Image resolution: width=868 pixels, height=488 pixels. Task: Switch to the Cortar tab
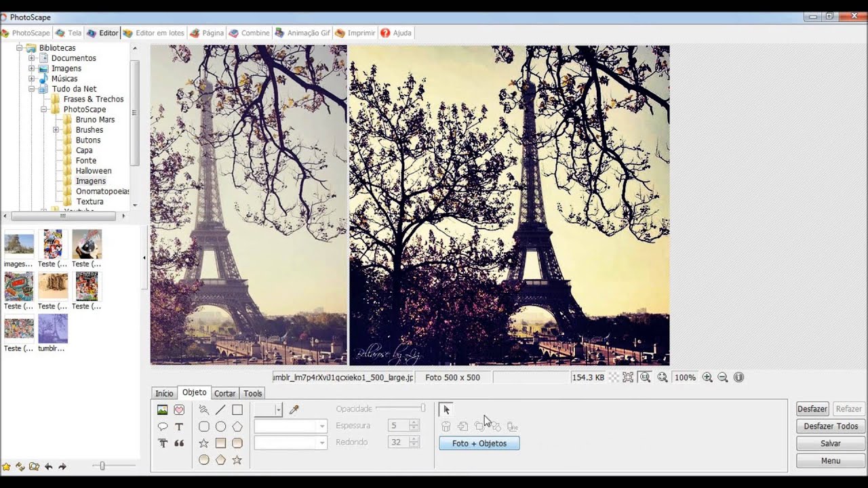point(225,393)
